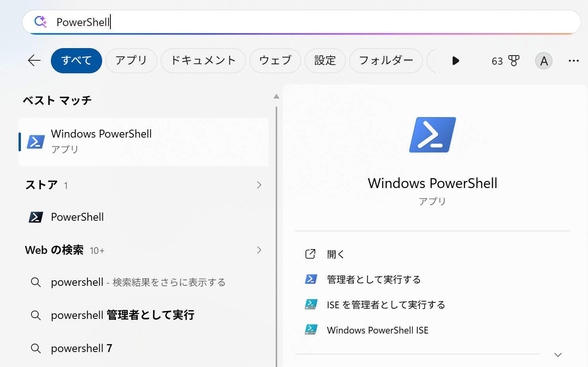Image resolution: width=588 pixels, height=367 pixels.
Task: Click the magnifier icon beside powershell 管理者として実行
Action: point(36,315)
